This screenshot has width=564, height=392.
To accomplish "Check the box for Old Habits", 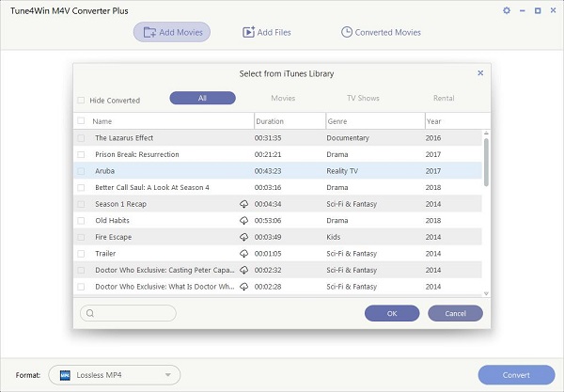I will [81, 221].
